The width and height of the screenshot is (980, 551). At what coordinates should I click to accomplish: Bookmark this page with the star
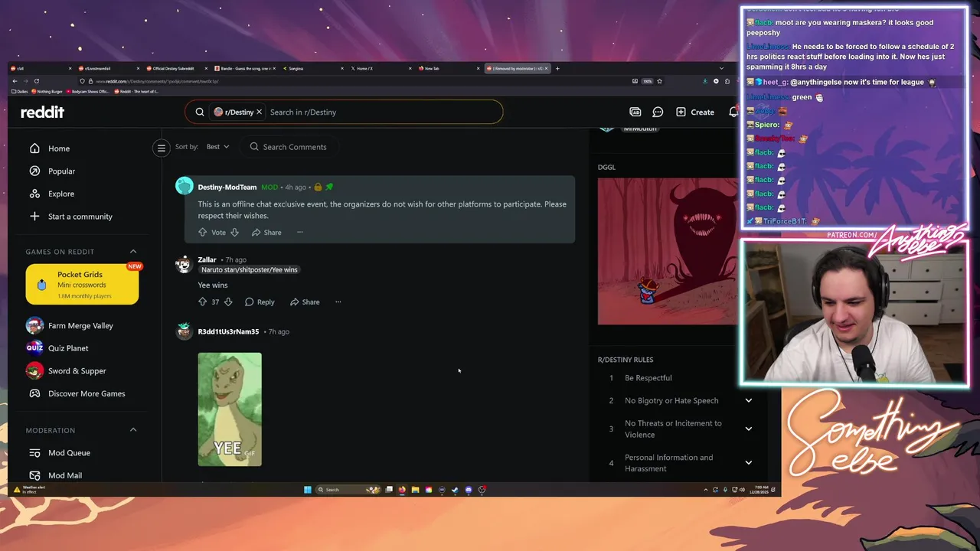pyautogui.click(x=659, y=81)
